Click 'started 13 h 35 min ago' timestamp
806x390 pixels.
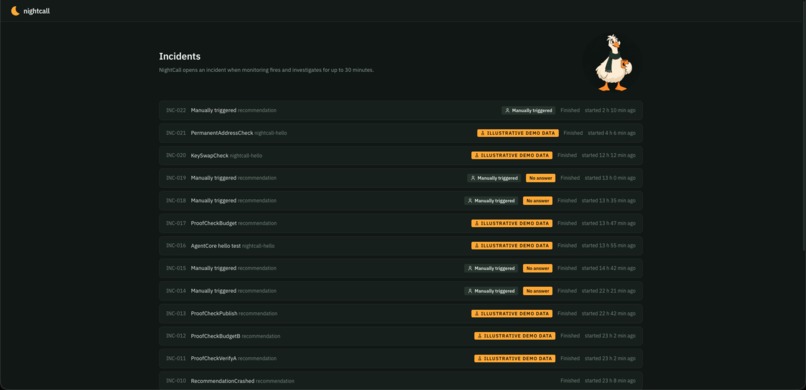[609, 200]
